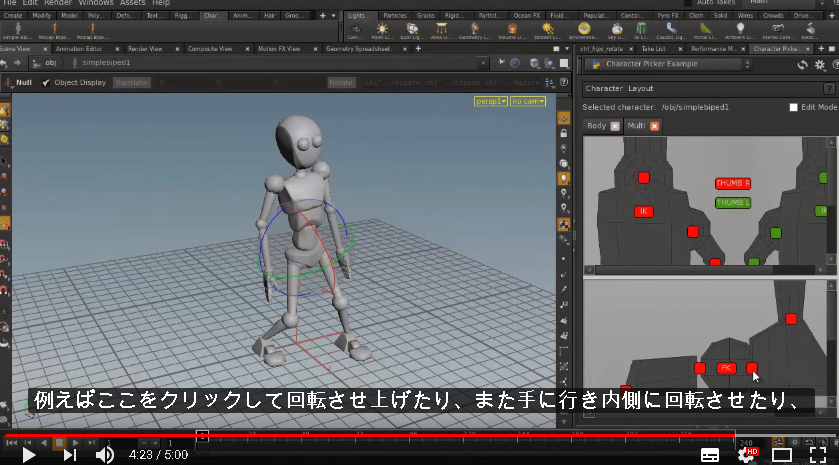
Task: Select the THUMB R picker control
Action: tap(733, 184)
